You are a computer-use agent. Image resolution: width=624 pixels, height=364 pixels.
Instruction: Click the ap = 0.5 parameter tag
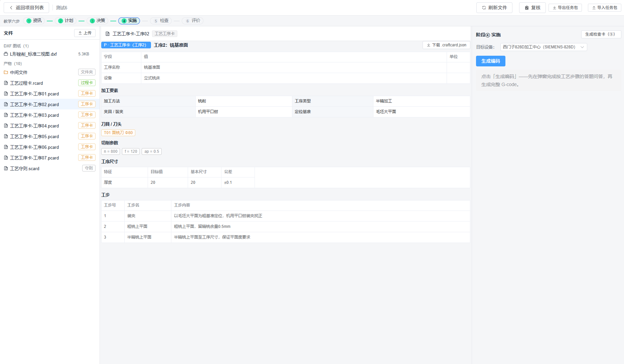point(152,151)
